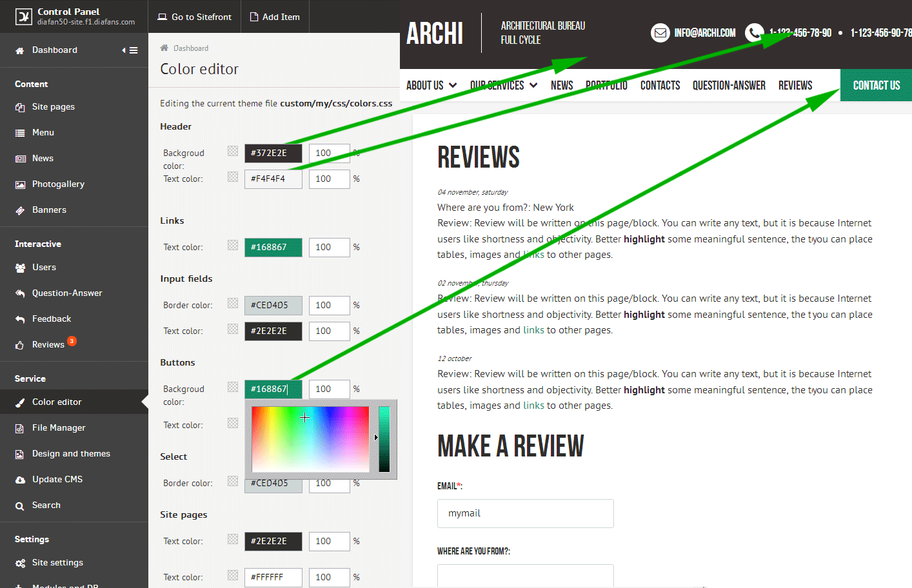This screenshot has height=588, width=912.
Task: Click the News icon in sidebar
Action: point(20,159)
